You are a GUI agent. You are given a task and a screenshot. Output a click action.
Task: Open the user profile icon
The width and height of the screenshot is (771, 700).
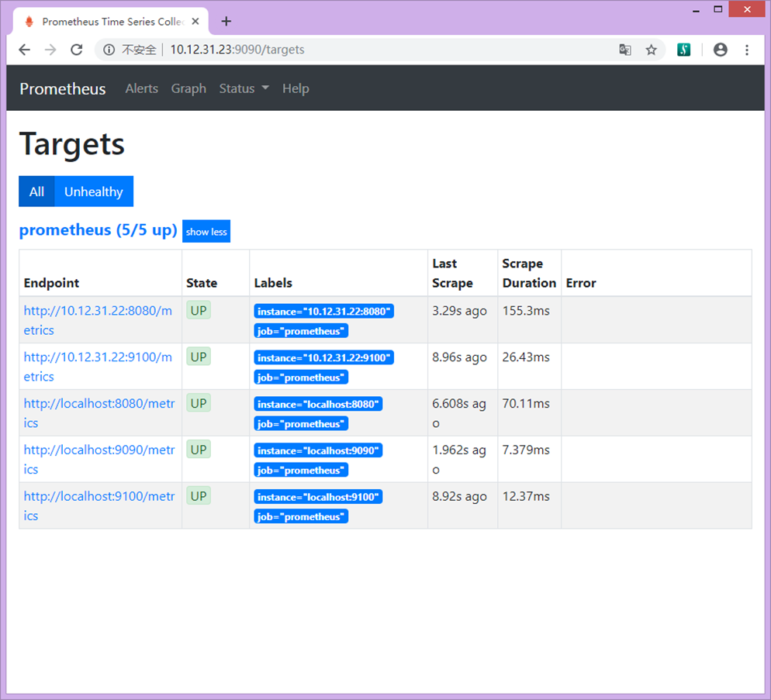click(x=721, y=50)
